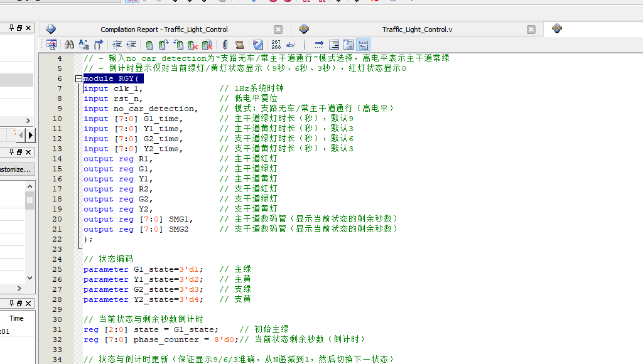Analyze current file icon
Viewport: 643px width, 364px height.
tap(258, 45)
